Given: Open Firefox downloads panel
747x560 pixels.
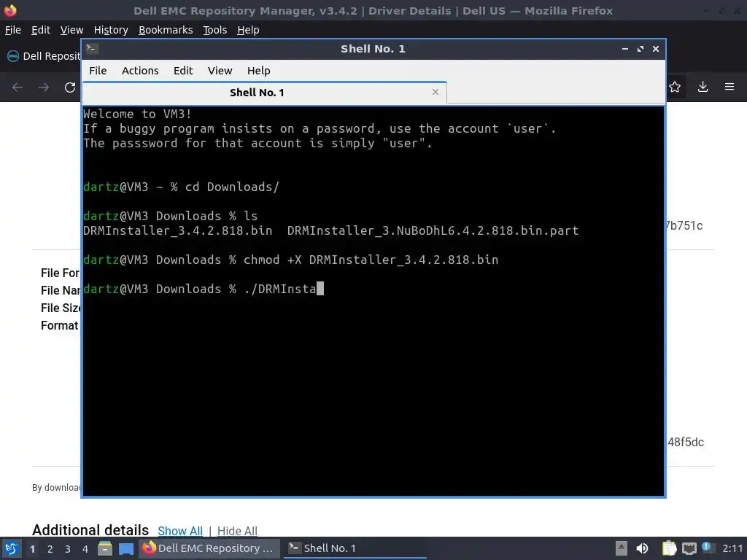Looking at the screenshot, I should 703,87.
